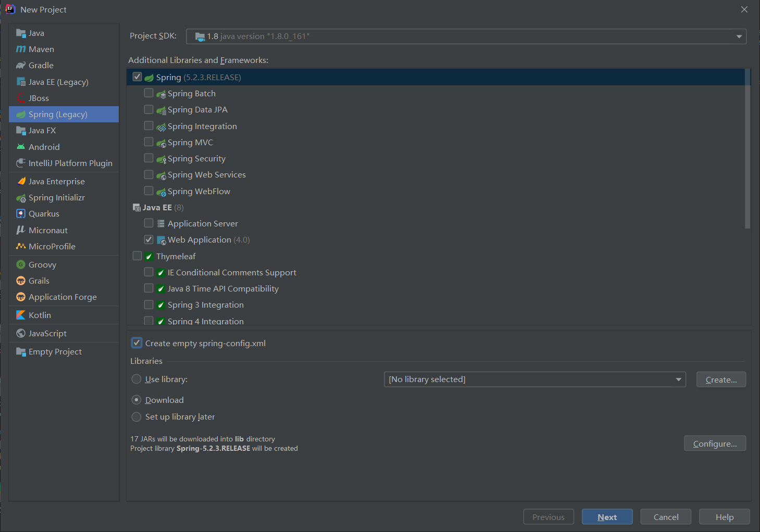Click the Thymeleaf framework icon

pyautogui.click(x=149, y=257)
